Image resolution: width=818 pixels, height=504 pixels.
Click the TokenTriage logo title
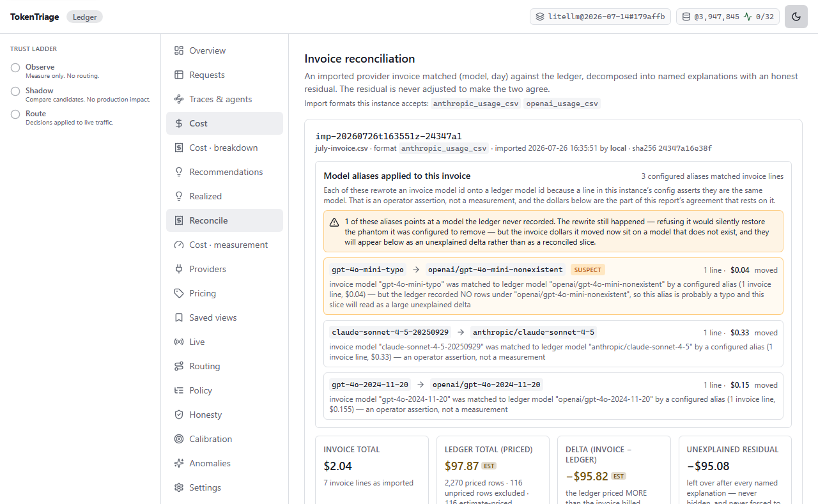35,17
